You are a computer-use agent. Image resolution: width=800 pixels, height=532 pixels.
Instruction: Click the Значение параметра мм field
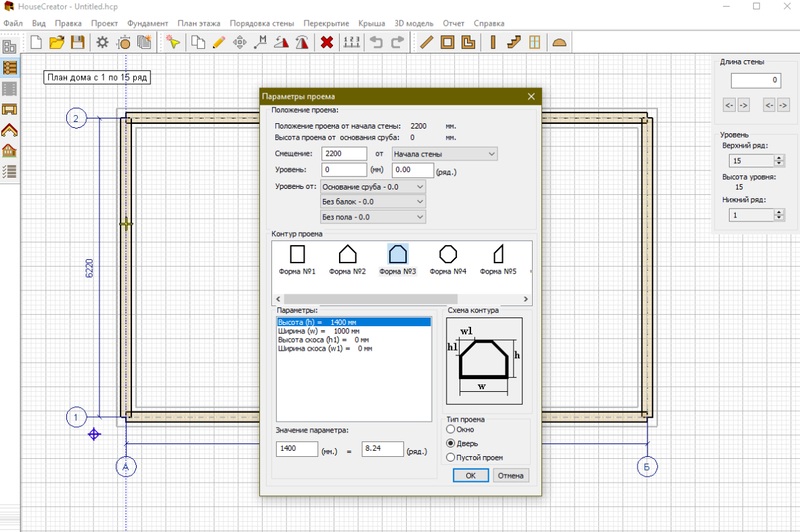coord(297,449)
